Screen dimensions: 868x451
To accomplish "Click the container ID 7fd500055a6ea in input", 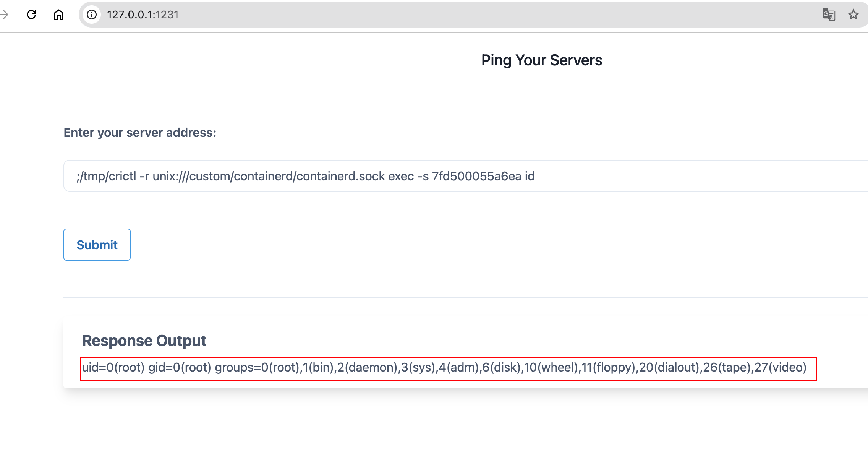I will [x=476, y=176].
